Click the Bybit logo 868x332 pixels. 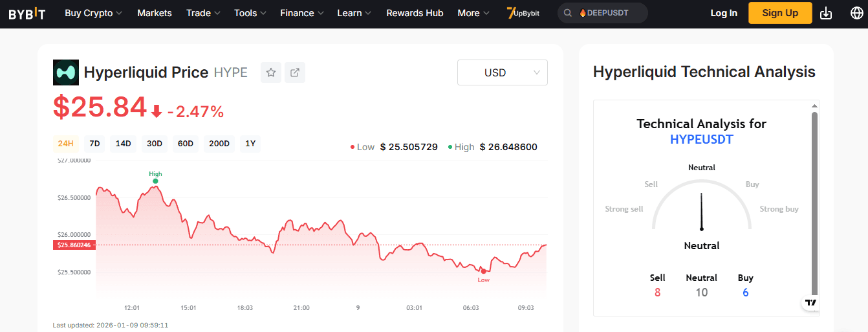[27, 13]
